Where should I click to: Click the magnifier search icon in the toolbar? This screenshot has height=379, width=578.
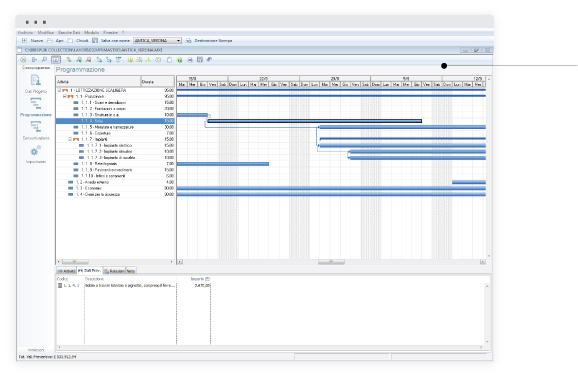(44, 59)
